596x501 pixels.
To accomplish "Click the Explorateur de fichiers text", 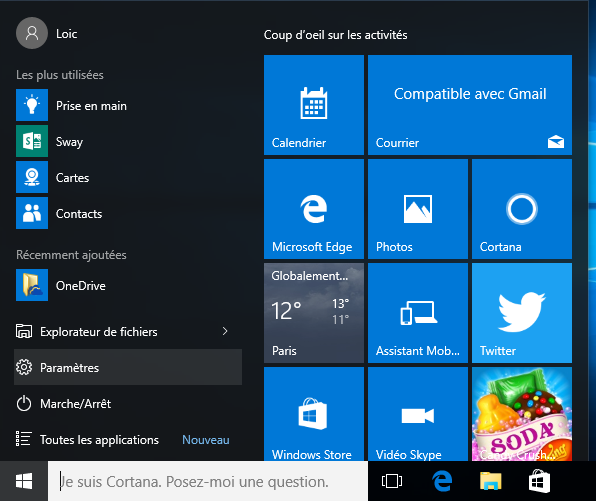I will pos(98,332).
